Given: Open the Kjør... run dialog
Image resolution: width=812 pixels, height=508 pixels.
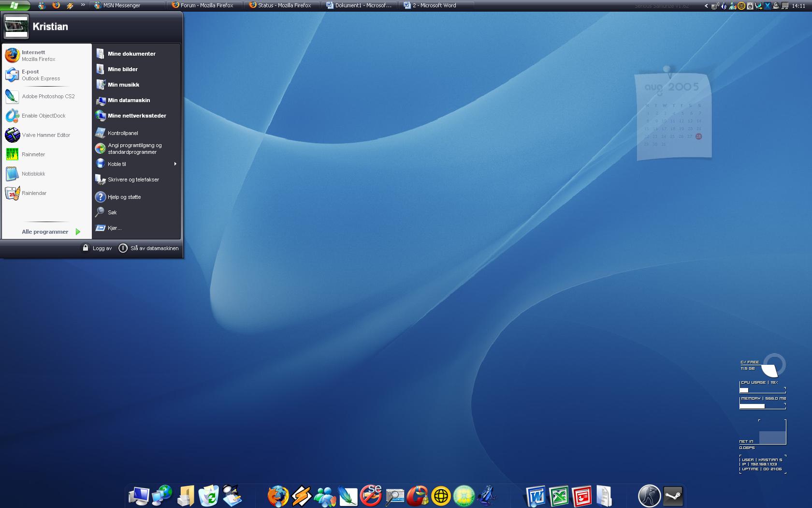Looking at the screenshot, I should (x=137, y=228).
